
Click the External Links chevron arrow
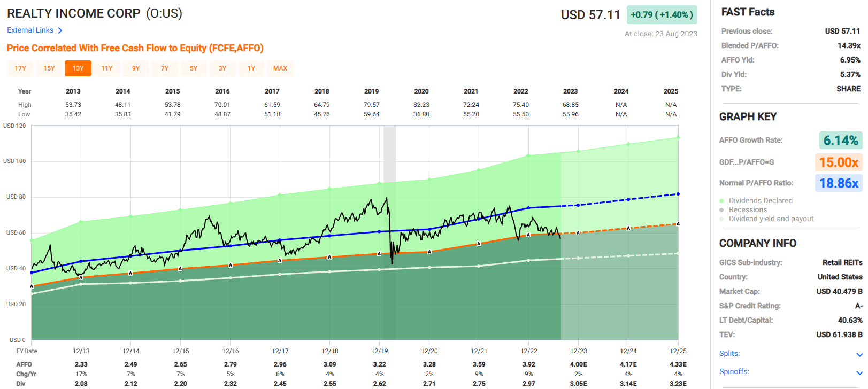point(60,30)
